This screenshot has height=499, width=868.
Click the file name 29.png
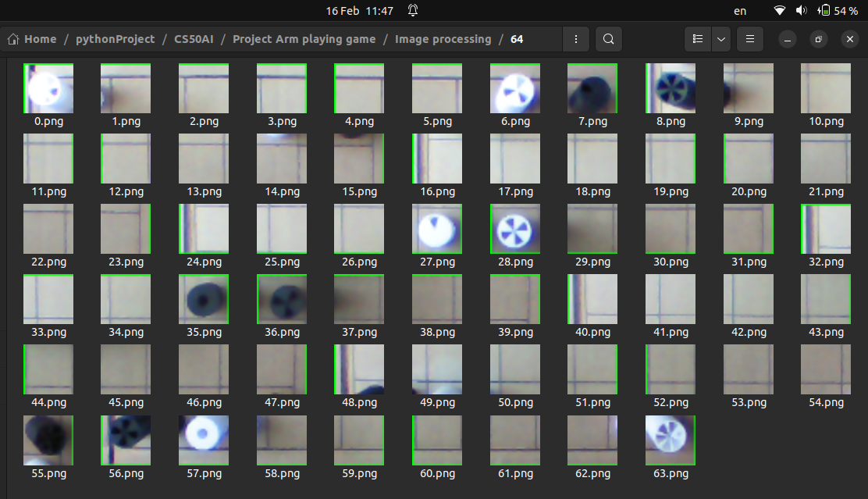(593, 262)
